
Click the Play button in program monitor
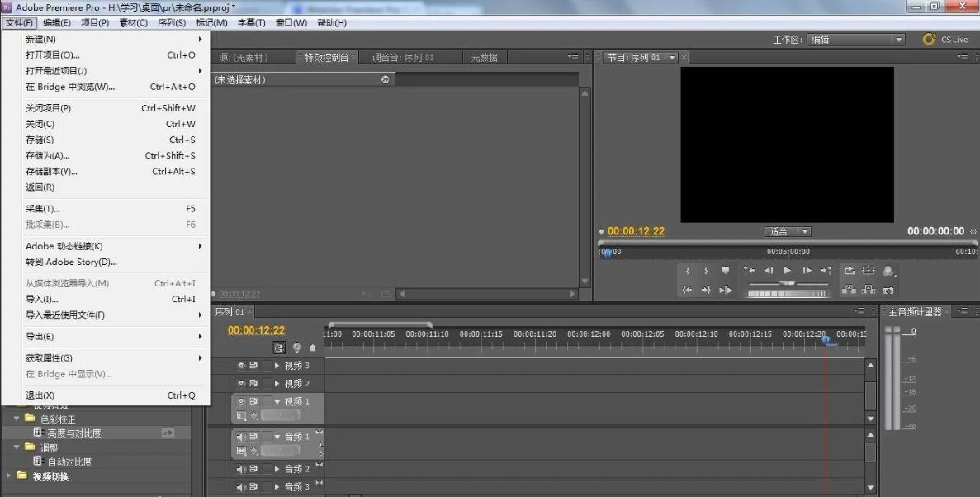tap(788, 271)
